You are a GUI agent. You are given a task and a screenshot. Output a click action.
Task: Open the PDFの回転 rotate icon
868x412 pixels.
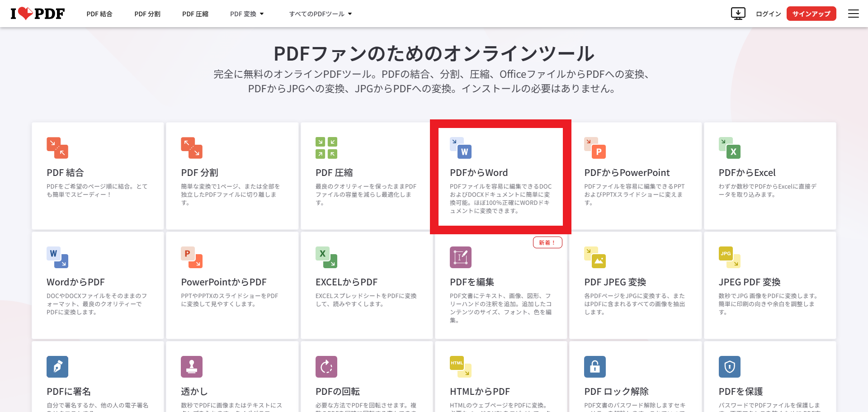pyautogui.click(x=326, y=367)
